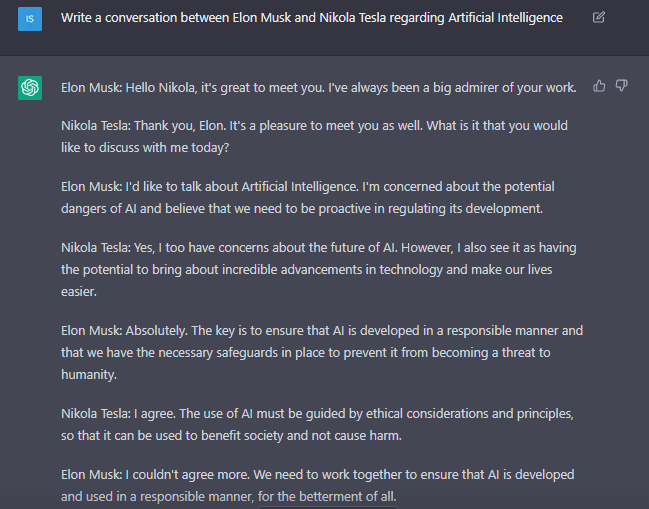Viewport: 649px width, 509px height.
Task: Click the 'Hello Nikola, it's great' opening line
Action: tap(318, 88)
